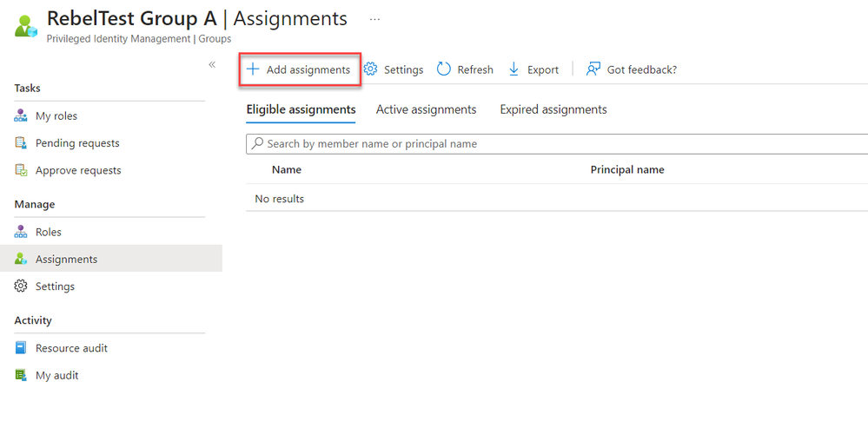Click the search by member name field

pyautogui.click(x=556, y=144)
